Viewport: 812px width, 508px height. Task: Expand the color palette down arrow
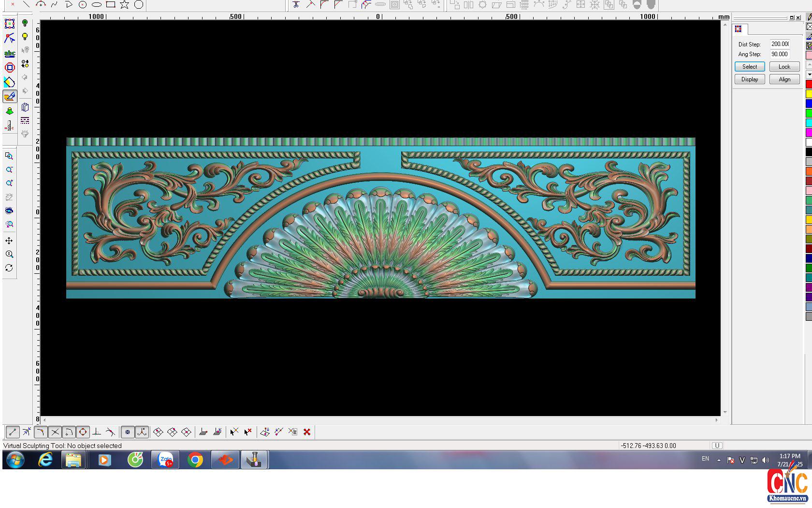click(809, 75)
